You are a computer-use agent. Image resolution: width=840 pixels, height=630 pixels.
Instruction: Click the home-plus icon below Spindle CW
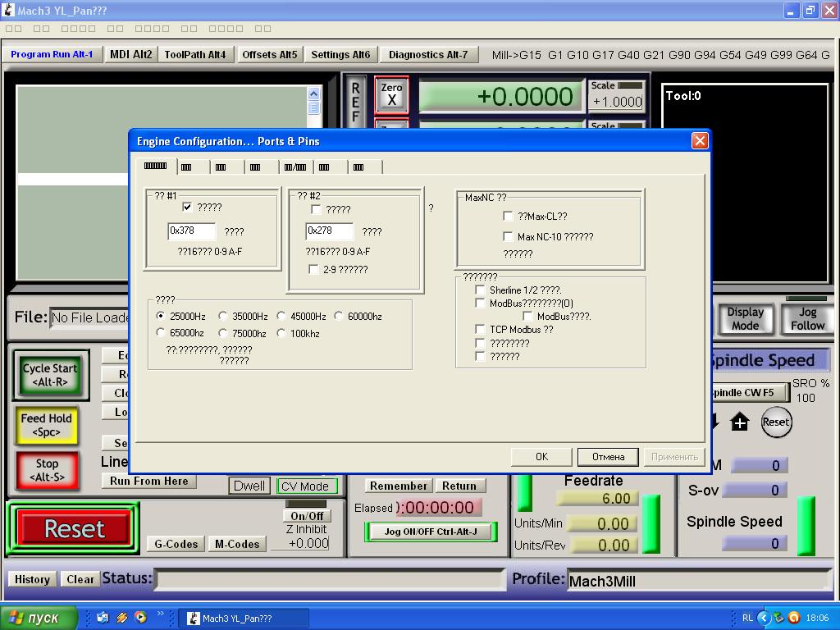(x=740, y=422)
